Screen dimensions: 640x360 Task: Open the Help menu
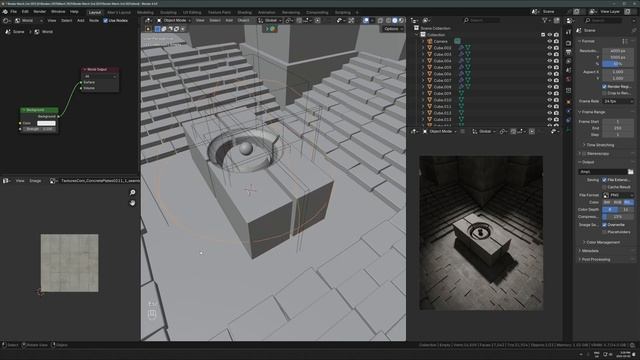click(x=74, y=12)
